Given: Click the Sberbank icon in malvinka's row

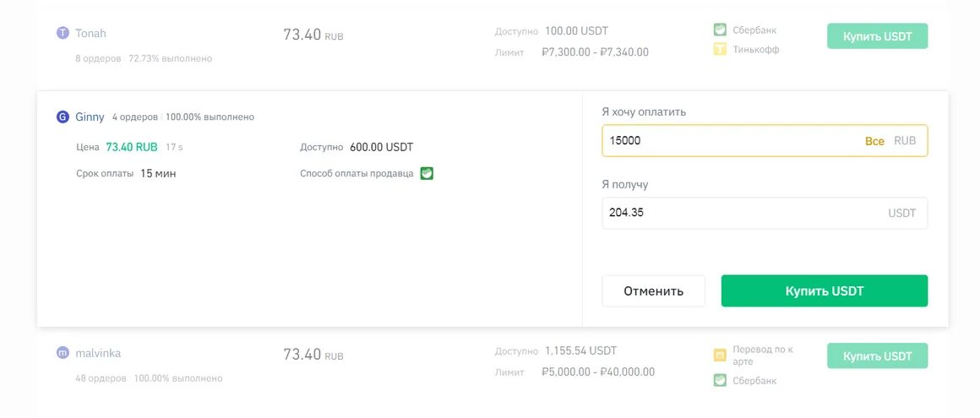Looking at the screenshot, I should pos(720,380).
